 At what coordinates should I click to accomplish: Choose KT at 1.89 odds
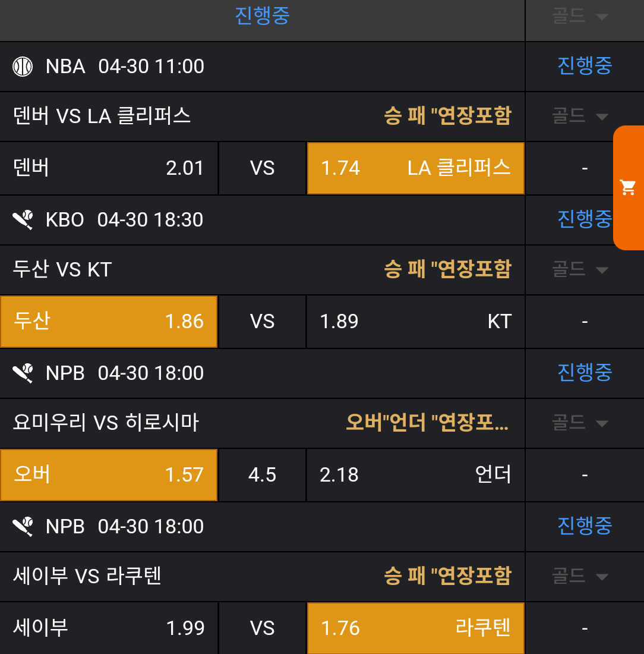click(x=415, y=322)
